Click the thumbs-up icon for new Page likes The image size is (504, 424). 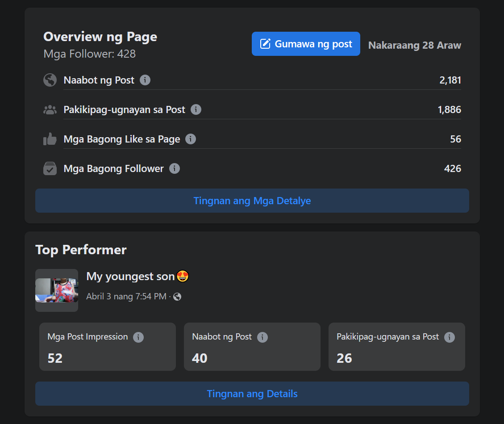pyautogui.click(x=50, y=139)
